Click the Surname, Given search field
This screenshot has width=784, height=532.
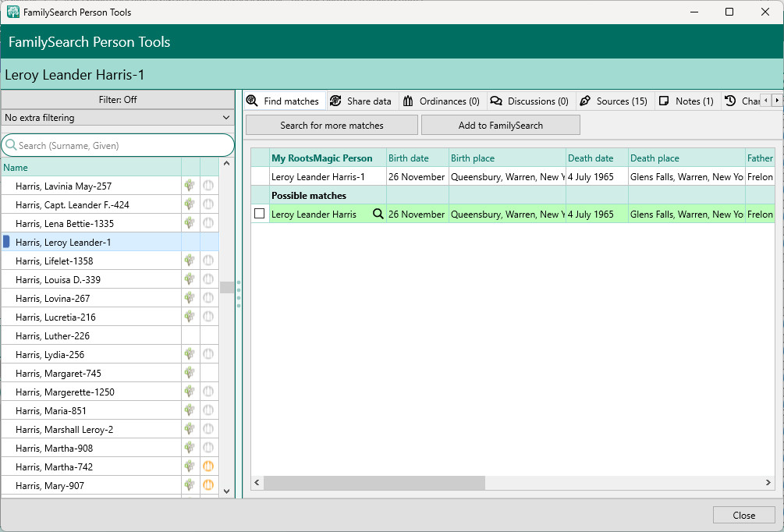click(121, 145)
